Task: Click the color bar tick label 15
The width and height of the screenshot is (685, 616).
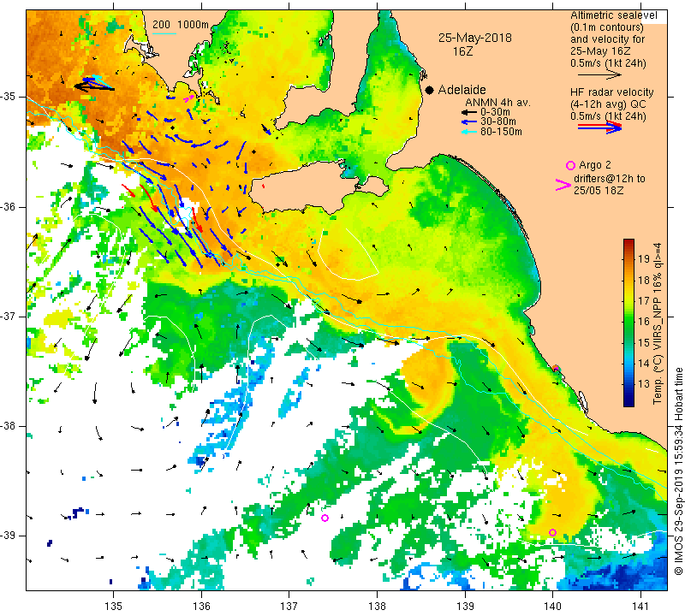Action: [x=644, y=343]
